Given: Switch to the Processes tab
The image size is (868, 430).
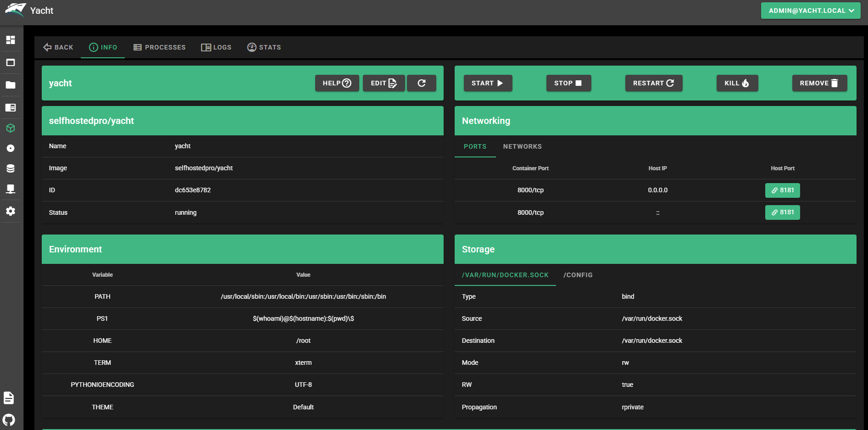Looking at the screenshot, I should point(160,47).
